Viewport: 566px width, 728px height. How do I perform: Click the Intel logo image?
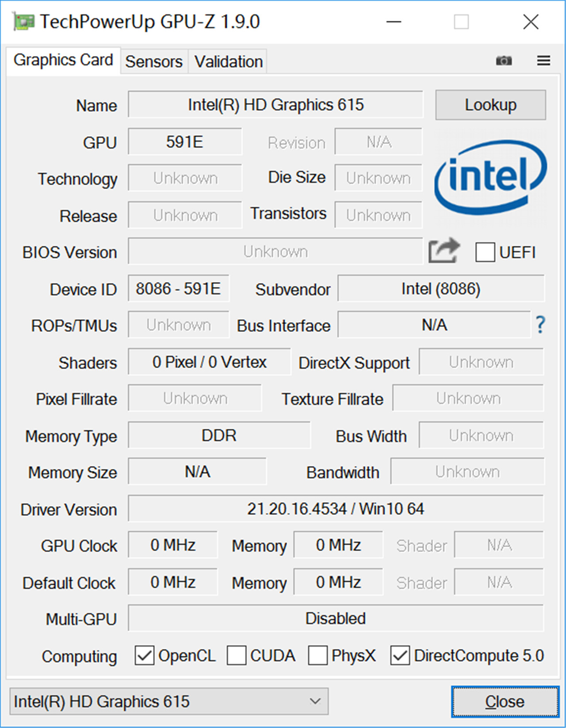pyautogui.click(x=490, y=178)
